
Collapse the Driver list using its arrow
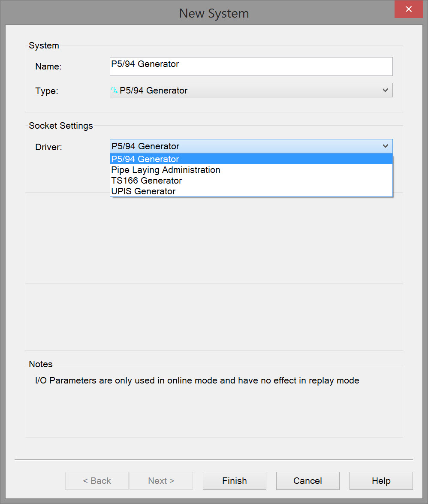(385, 146)
